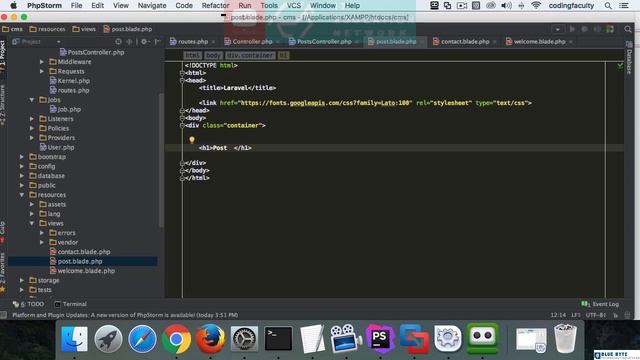
Task: Select Kernel.php in project tree
Action: tap(69, 81)
